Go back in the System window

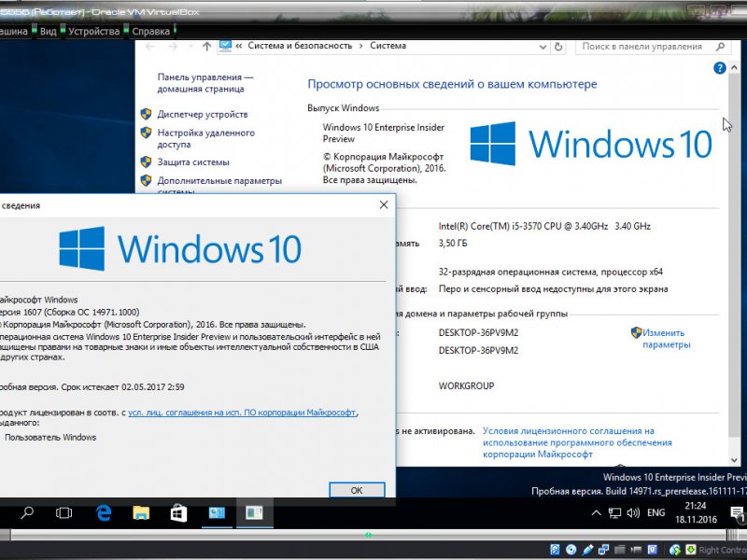(x=150, y=46)
